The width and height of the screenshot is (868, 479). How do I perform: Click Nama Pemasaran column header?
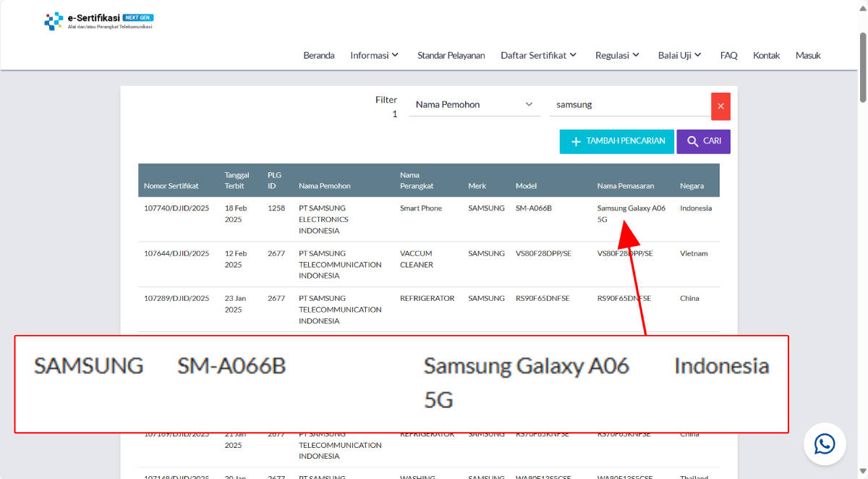tap(626, 186)
